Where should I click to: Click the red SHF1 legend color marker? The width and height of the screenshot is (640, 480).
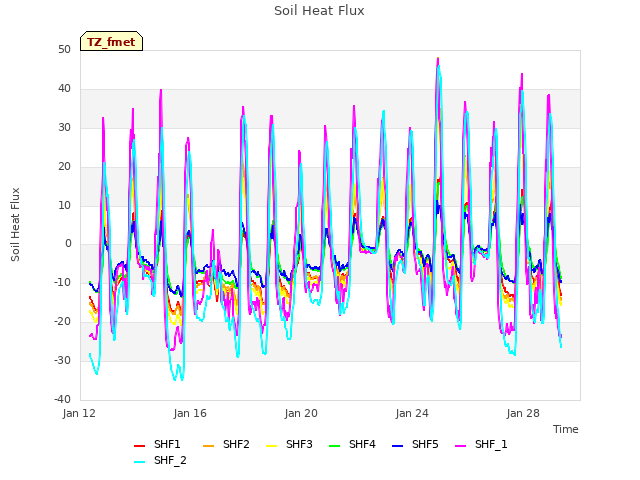[140, 446]
